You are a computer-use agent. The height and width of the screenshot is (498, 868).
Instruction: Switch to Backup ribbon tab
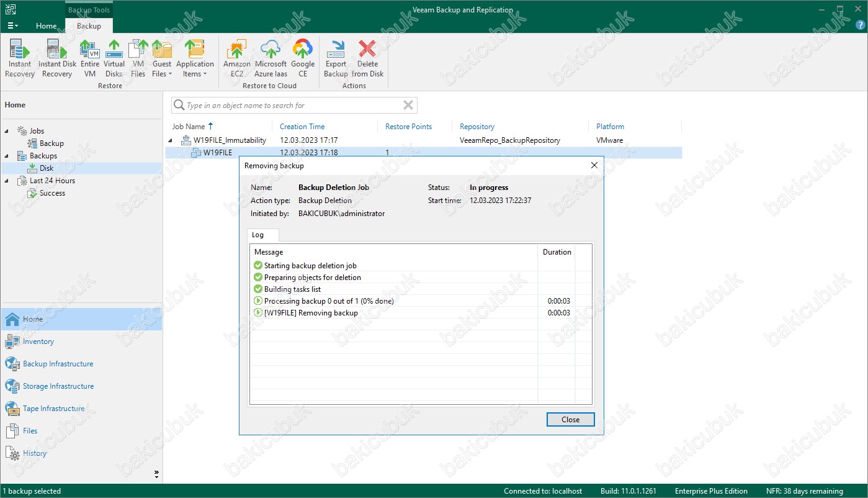[89, 26]
